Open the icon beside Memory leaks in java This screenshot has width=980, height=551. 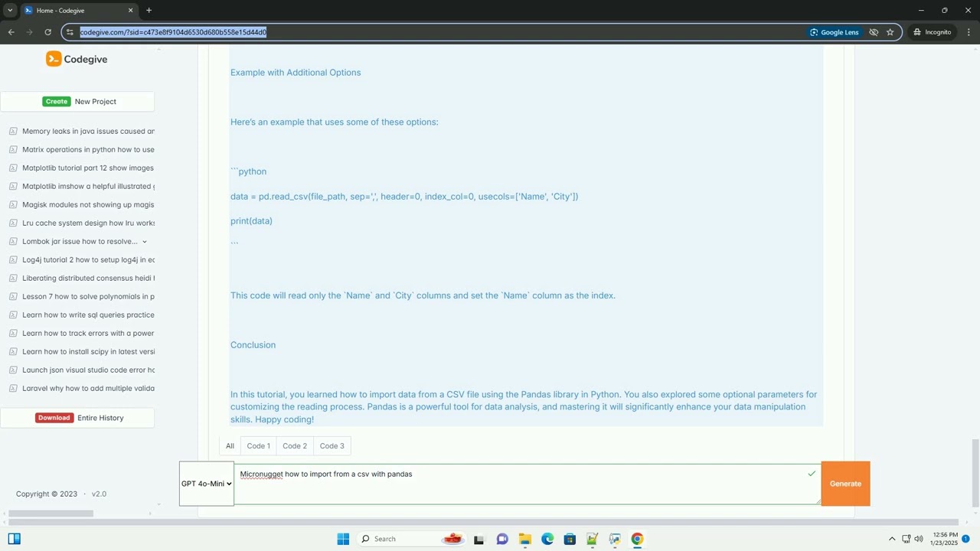point(13,131)
